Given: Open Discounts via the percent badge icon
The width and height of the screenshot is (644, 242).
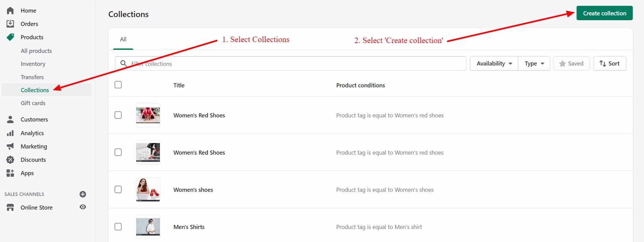Looking at the screenshot, I should tap(10, 160).
